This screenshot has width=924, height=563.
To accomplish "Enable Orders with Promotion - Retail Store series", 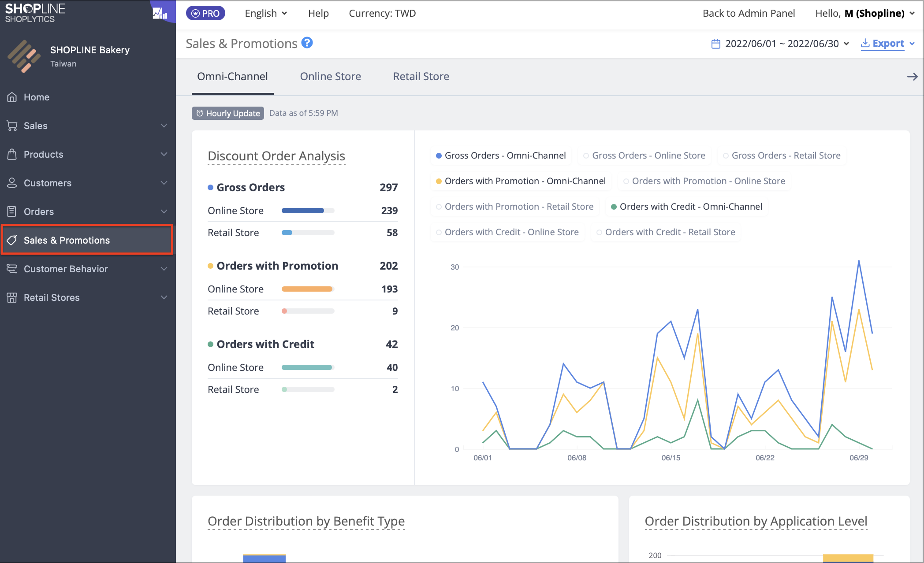I will [514, 207].
